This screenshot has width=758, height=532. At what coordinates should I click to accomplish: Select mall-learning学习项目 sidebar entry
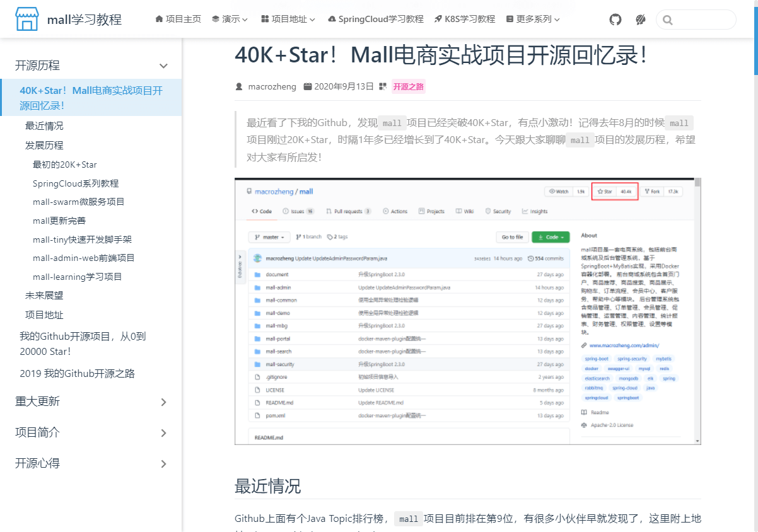(x=78, y=277)
